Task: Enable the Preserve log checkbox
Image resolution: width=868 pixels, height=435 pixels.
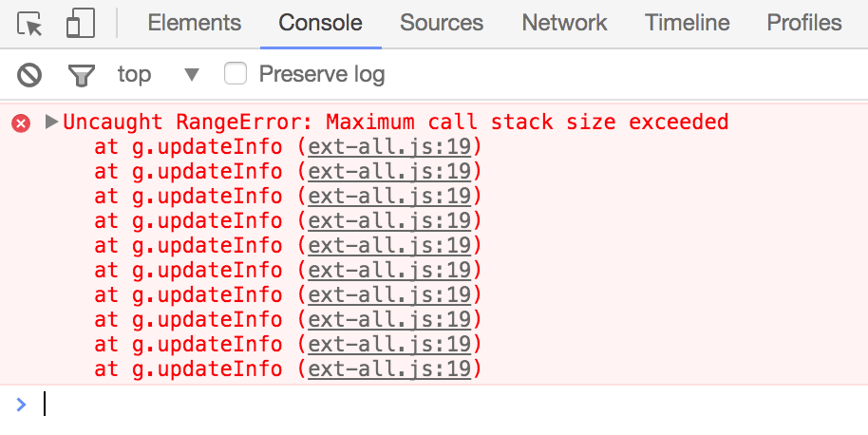Action: 236,73
